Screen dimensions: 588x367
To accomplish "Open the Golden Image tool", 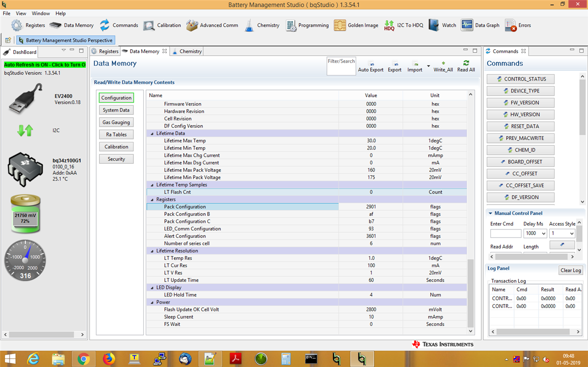I will click(340, 25).
